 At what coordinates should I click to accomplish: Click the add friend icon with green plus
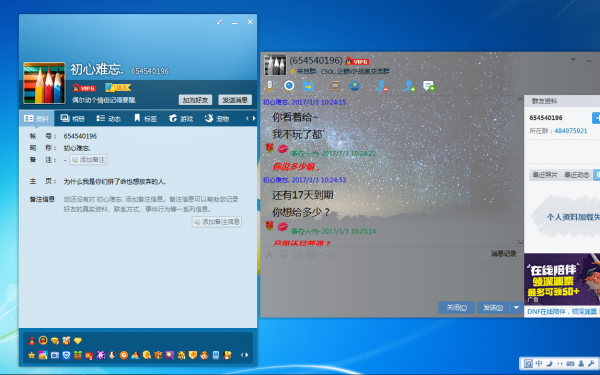[409, 86]
